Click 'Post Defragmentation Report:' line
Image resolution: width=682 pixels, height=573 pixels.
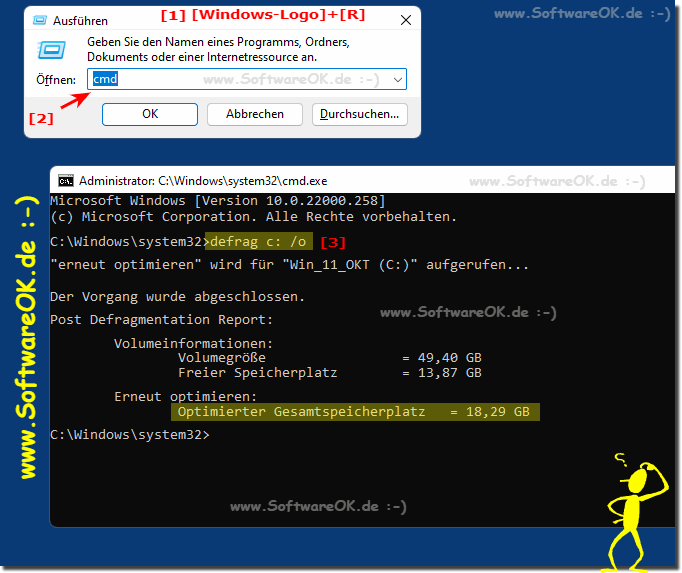[x=161, y=320]
